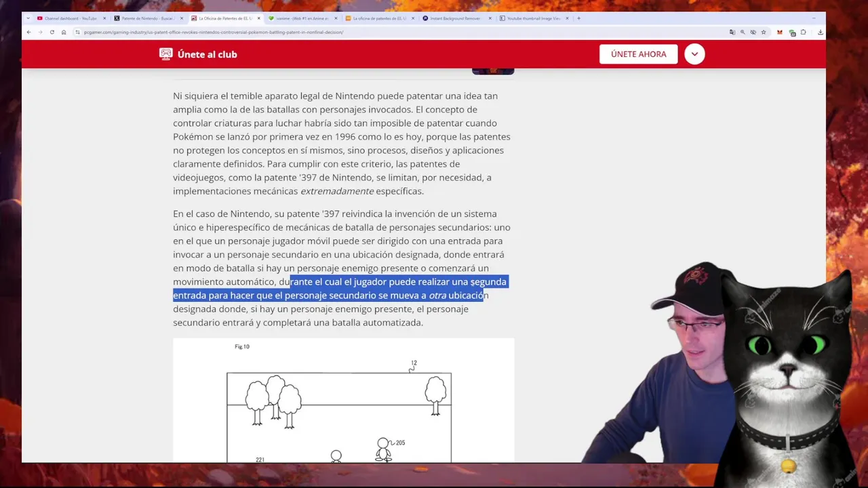
Task: Click the text 'En el caso de Nintendo'
Action: tap(221, 214)
